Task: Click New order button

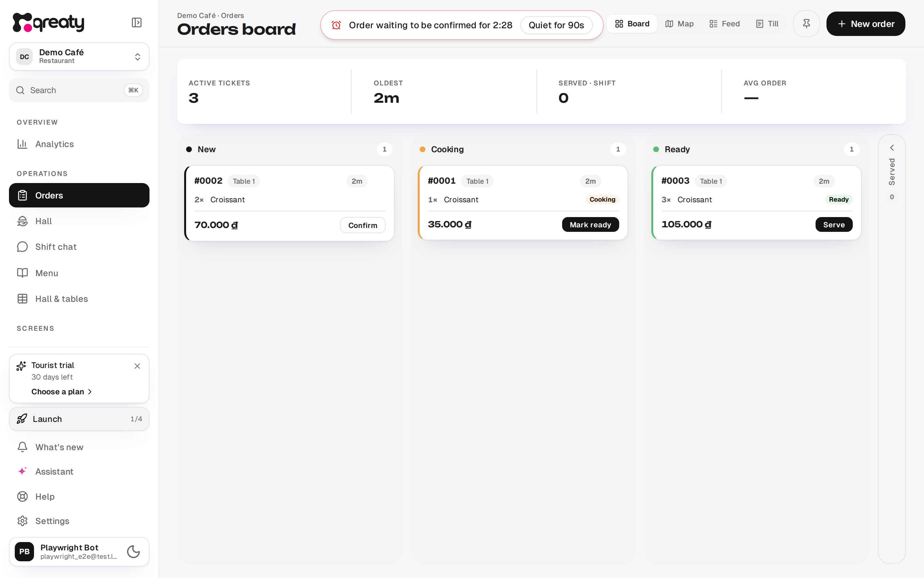Action: click(x=866, y=24)
